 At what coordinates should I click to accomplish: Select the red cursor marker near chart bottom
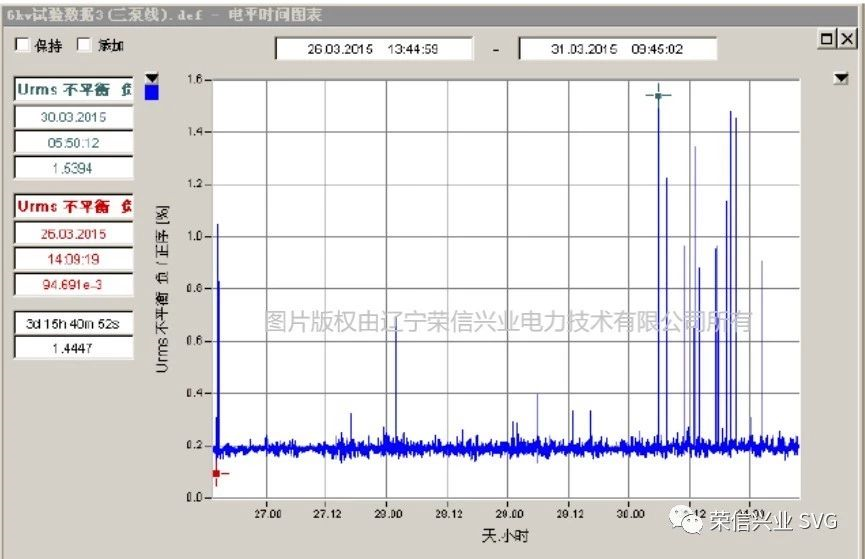216,473
